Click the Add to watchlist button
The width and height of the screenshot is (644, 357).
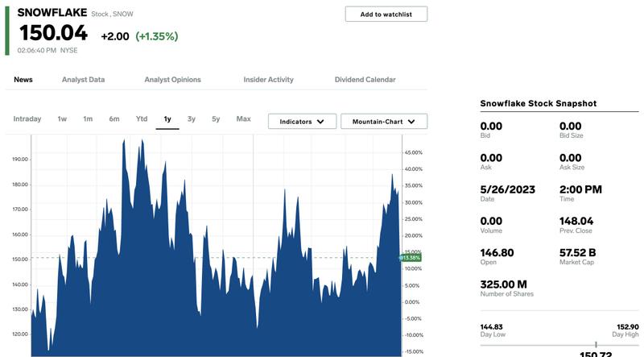(x=386, y=14)
